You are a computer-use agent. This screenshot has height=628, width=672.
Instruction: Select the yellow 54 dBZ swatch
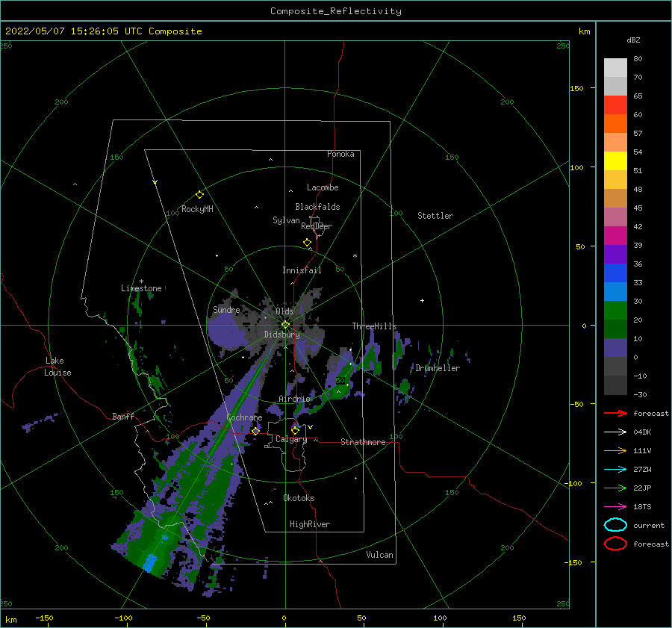click(x=615, y=161)
